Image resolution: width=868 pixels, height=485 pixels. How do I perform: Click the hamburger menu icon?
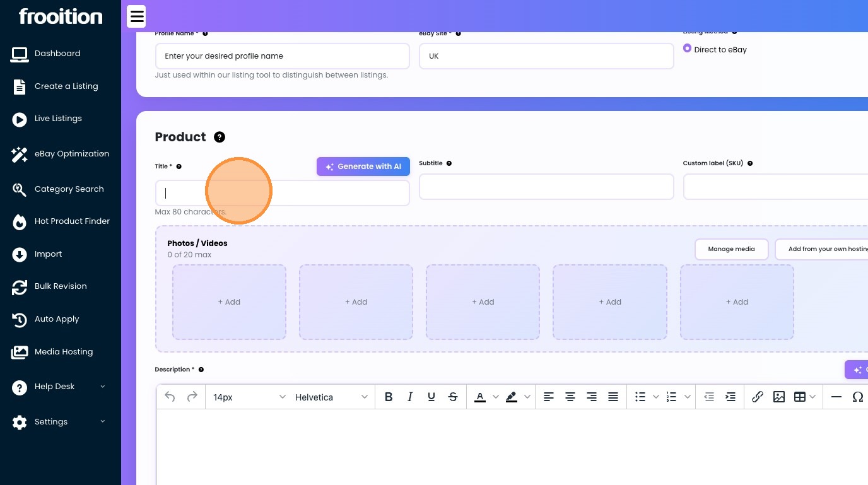click(x=136, y=16)
